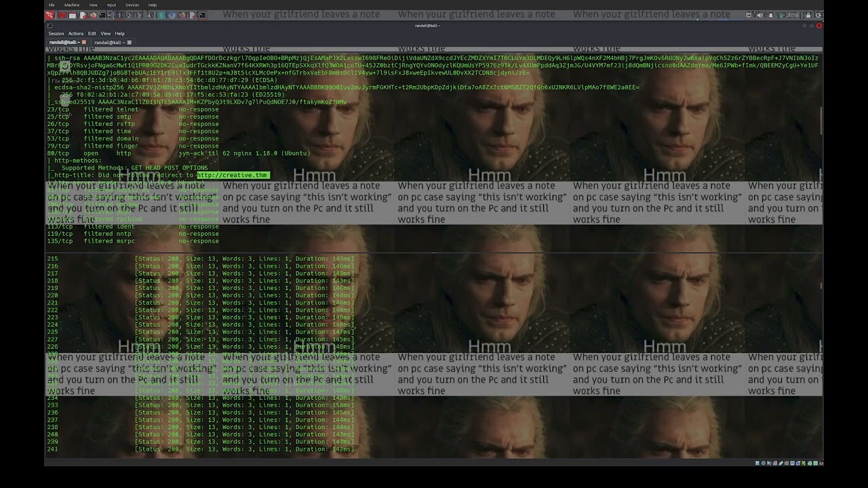
Task: Switch to workspace 3
Action: [x=139, y=16]
